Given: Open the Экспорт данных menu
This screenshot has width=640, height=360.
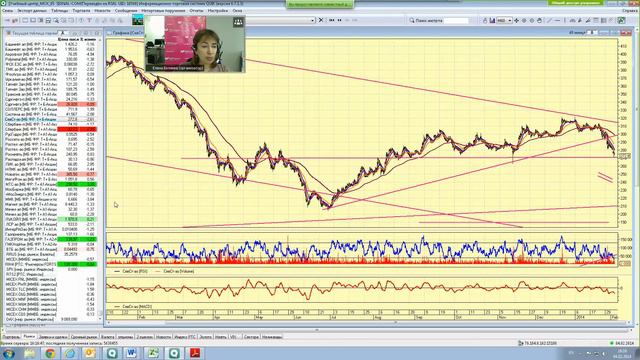Looking at the screenshot, I should click(32, 10).
